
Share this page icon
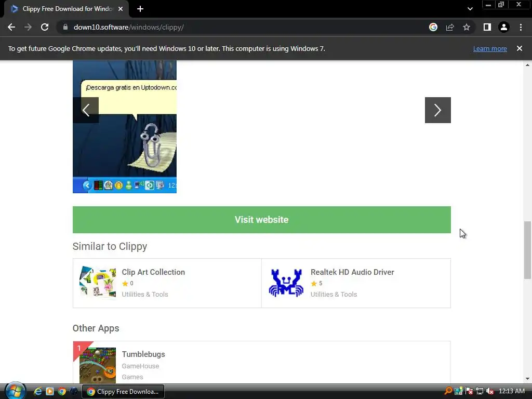(x=450, y=27)
